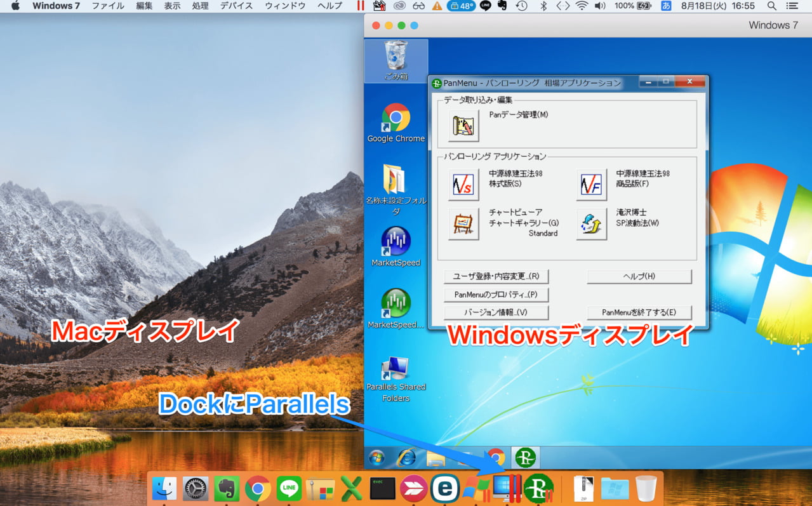
Task: Open チャートビューア チャートギャラリー icon
Action: click(463, 224)
